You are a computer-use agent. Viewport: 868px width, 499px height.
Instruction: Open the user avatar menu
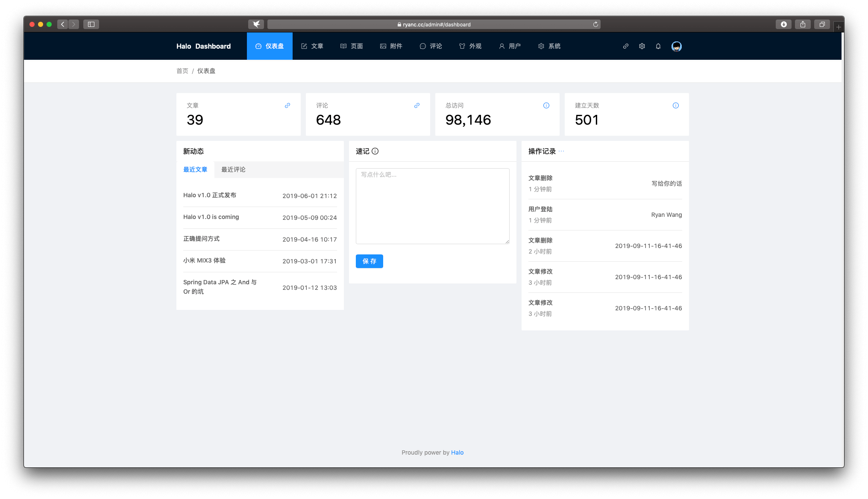pyautogui.click(x=676, y=46)
